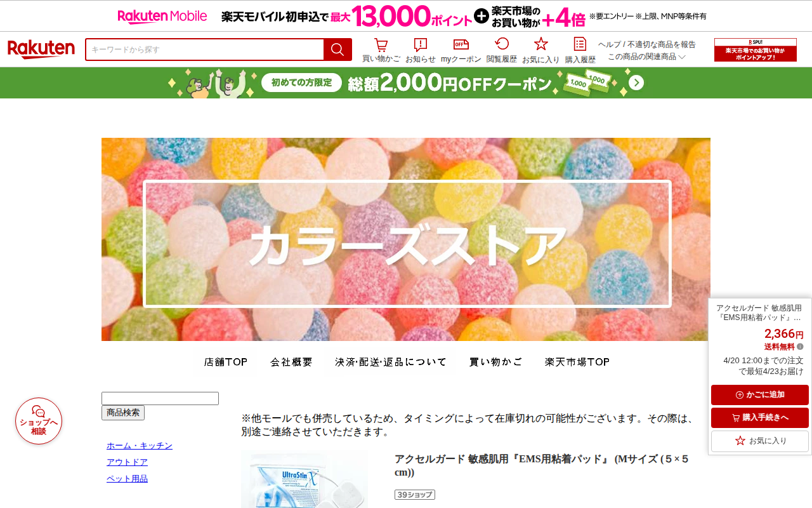Open お気に入り star icon in header
The width and height of the screenshot is (812, 508).
pos(540,50)
